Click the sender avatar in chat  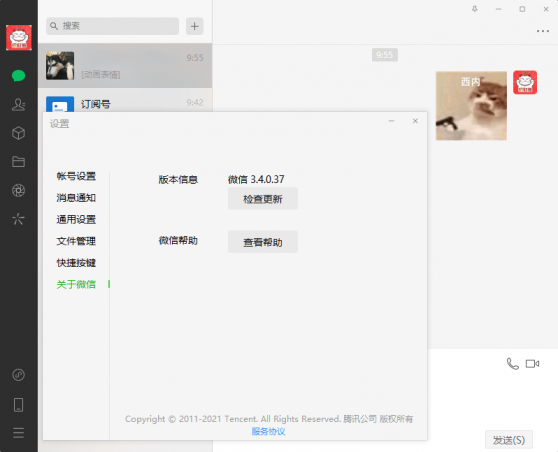[x=525, y=82]
